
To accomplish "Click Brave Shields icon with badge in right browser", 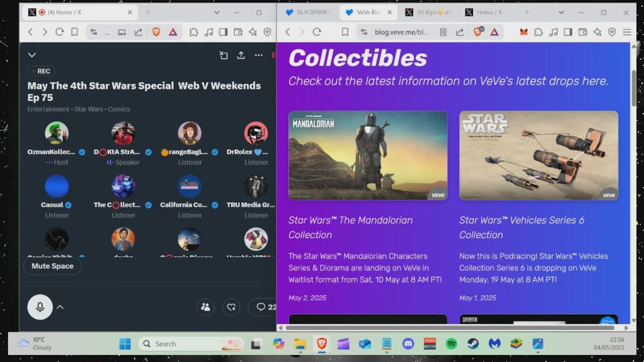I will point(478,32).
